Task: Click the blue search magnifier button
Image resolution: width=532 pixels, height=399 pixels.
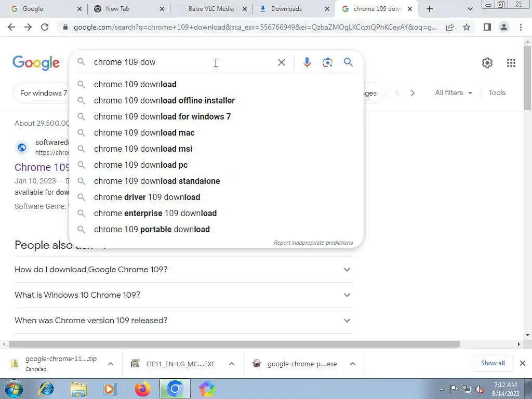Action: [348, 62]
